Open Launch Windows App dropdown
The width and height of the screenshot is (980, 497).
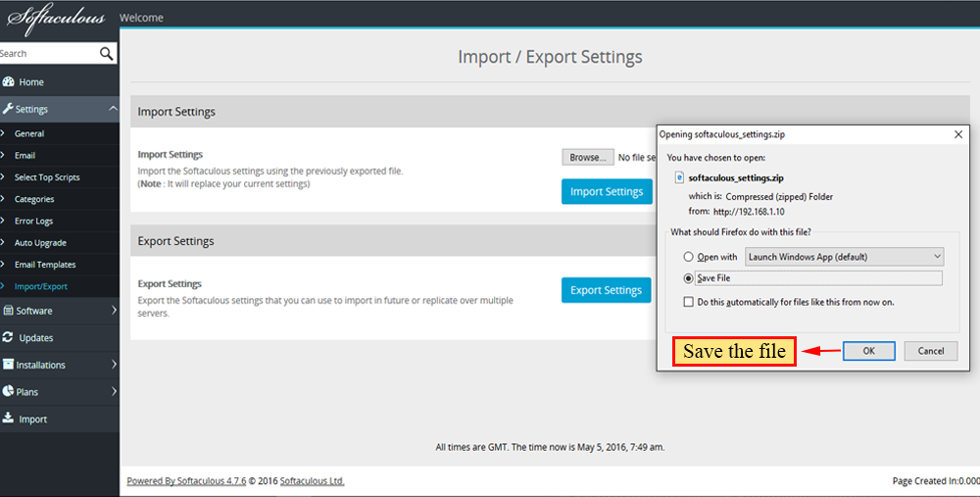pyautogui.click(x=845, y=257)
